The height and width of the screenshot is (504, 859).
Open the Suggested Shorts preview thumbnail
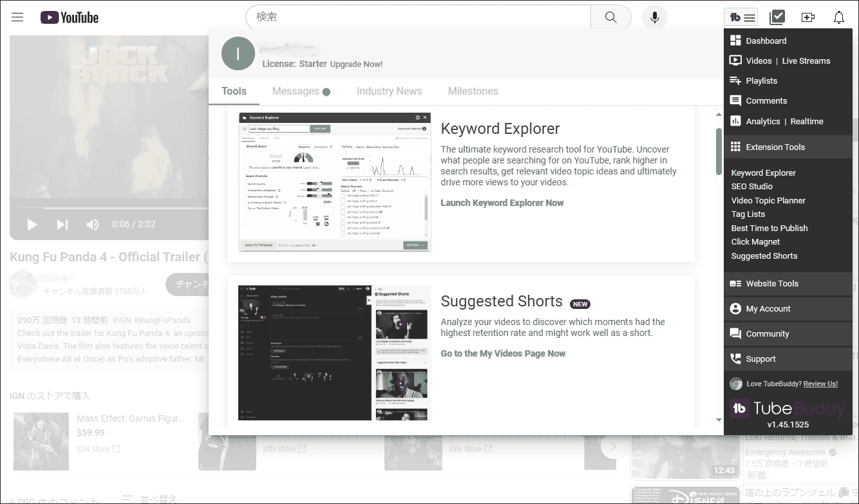pyautogui.click(x=335, y=353)
